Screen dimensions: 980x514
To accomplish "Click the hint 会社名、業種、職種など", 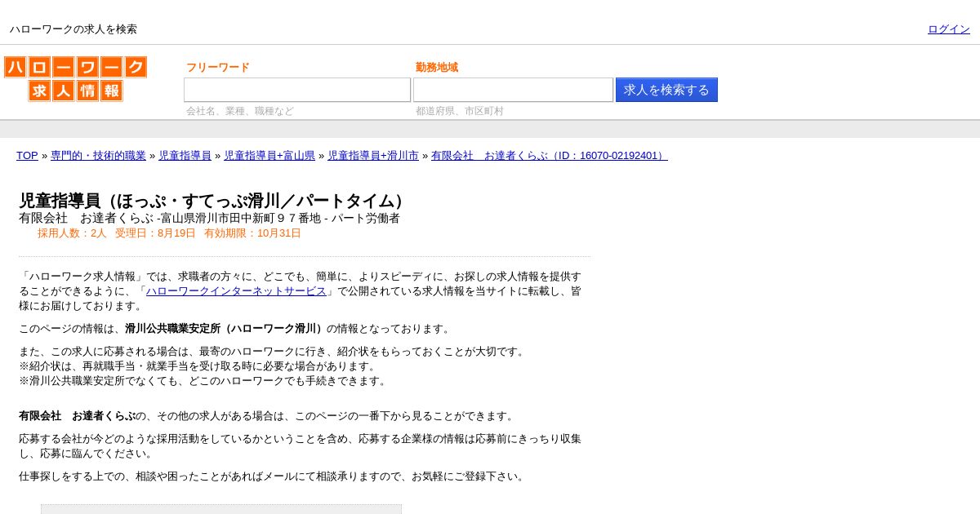I will (x=240, y=111).
